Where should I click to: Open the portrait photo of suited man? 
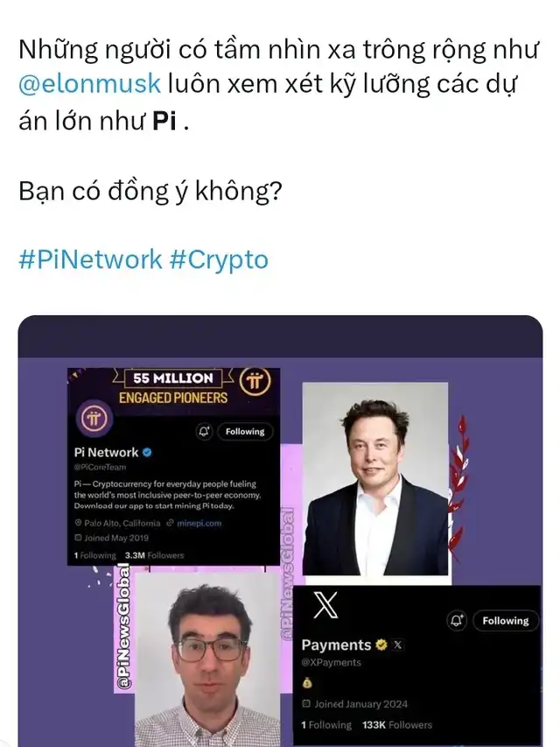(375, 479)
